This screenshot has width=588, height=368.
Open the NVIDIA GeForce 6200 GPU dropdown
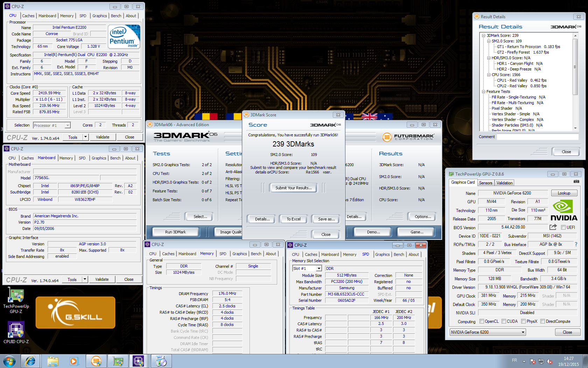coord(488,332)
